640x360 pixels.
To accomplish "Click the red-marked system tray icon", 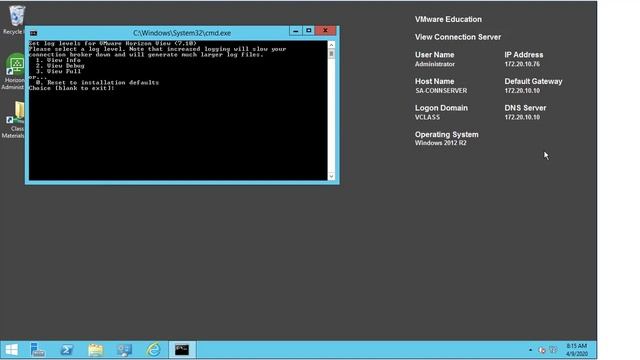I will (542, 350).
